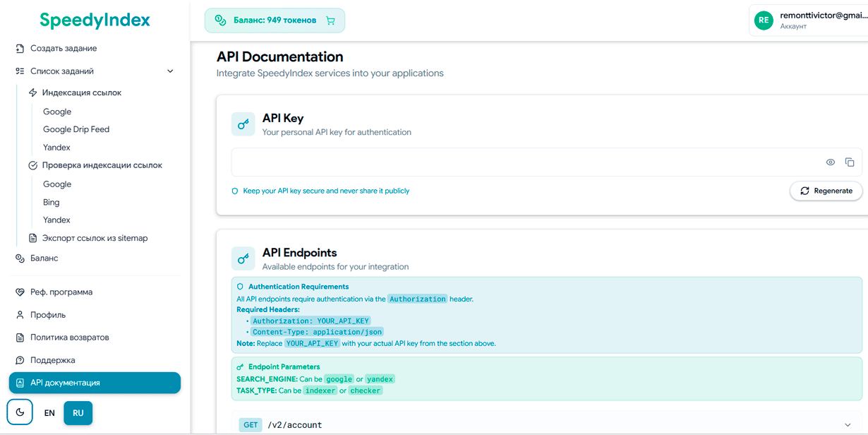Viewport: 868px width, 435px height.
Task: Click the Создать задание sidebar icon
Action: coord(17,48)
